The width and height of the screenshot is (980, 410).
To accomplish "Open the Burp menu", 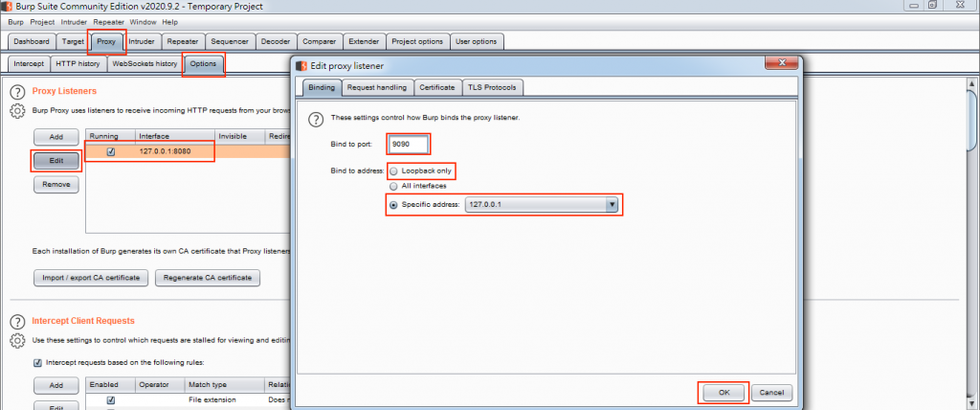I will [x=15, y=22].
